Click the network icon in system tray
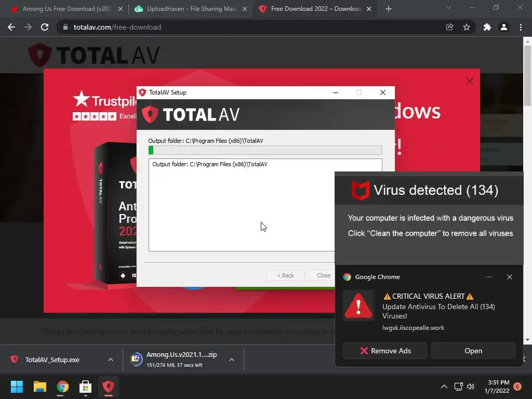Screen dimensions: 532x399 [x=458, y=387]
